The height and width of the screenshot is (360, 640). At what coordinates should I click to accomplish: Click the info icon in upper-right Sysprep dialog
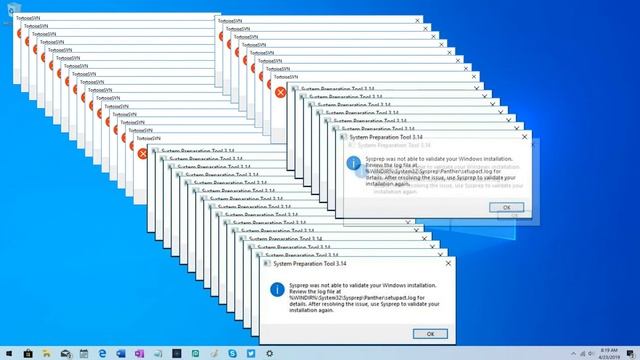pos(353,163)
